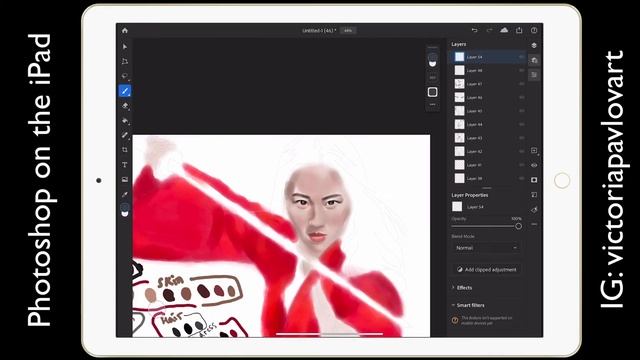The width and height of the screenshot is (640, 360).
Task: Expand the Effects section
Action: click(x=462, y=288)
